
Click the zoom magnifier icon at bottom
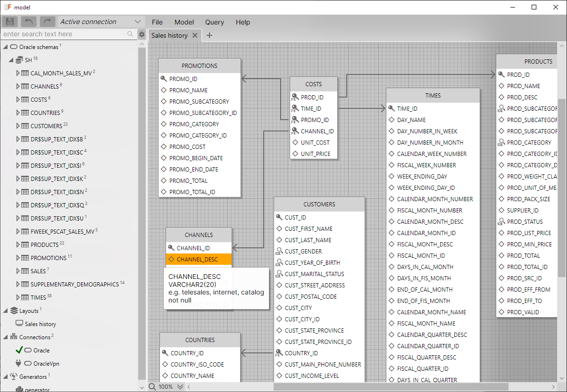153,387
